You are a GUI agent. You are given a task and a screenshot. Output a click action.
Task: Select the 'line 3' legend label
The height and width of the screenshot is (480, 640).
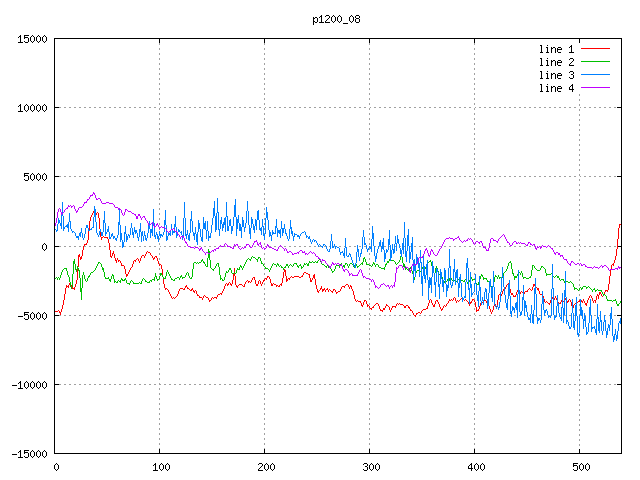557,75
